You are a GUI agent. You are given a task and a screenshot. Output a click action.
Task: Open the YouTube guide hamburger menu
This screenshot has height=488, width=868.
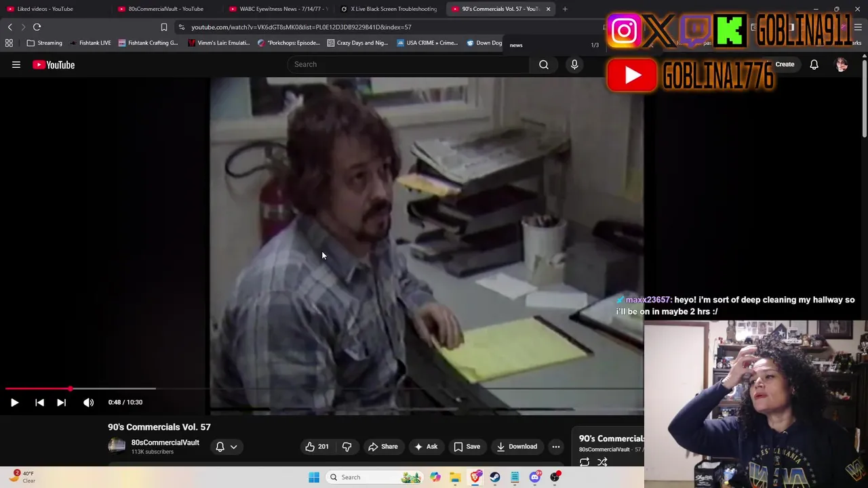coord(16,64)
